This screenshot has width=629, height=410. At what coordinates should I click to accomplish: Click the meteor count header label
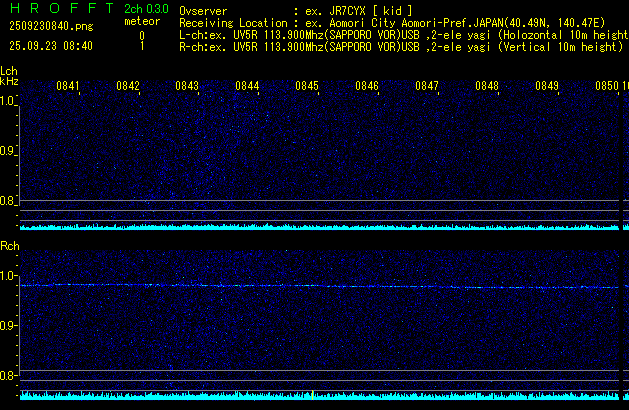coord(141,22)
